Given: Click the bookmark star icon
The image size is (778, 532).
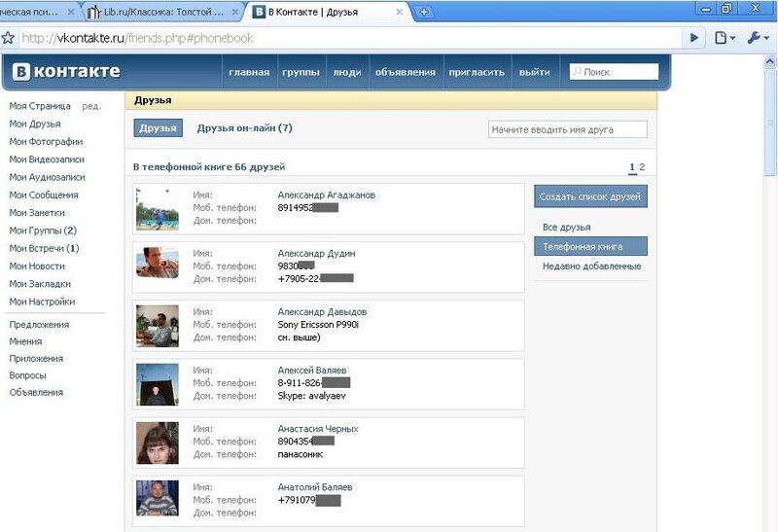Looking at the screenshot, I should [8, 38].
